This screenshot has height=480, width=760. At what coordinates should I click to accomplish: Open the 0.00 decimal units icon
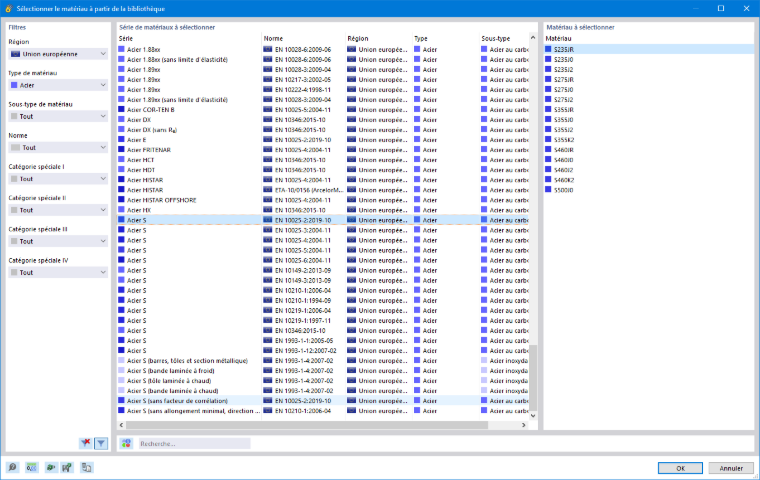coord(32,467)
